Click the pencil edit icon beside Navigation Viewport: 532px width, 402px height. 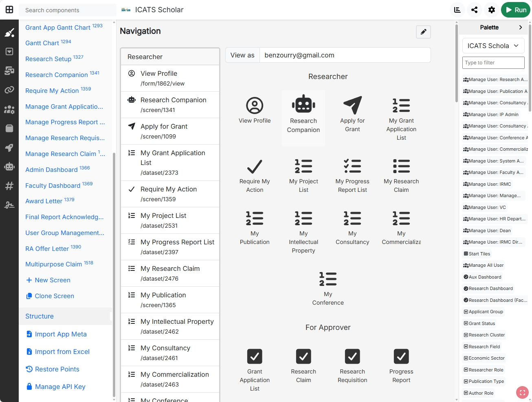click(423, 32)
